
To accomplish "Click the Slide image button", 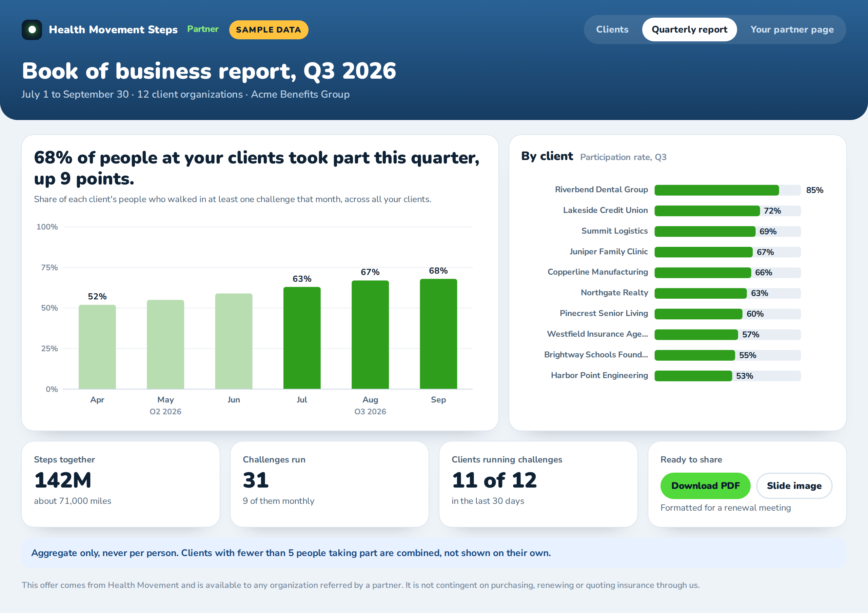I will tap(794, 486).
